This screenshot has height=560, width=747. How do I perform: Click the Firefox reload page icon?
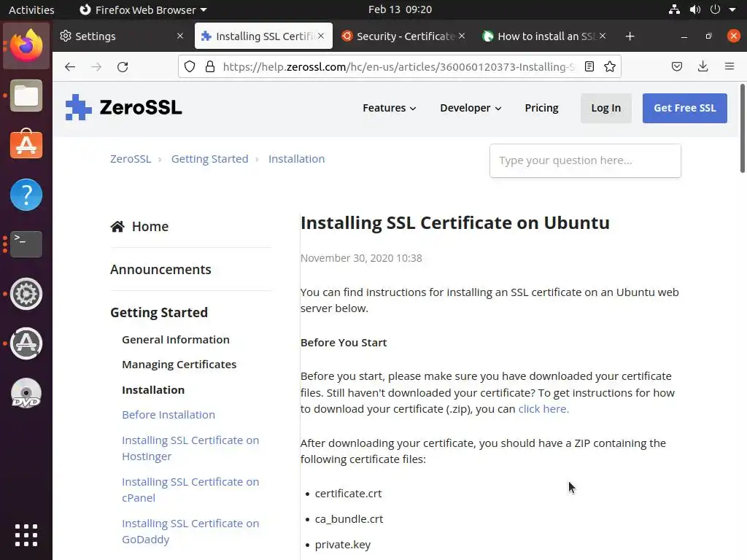[x=123, y=66]
